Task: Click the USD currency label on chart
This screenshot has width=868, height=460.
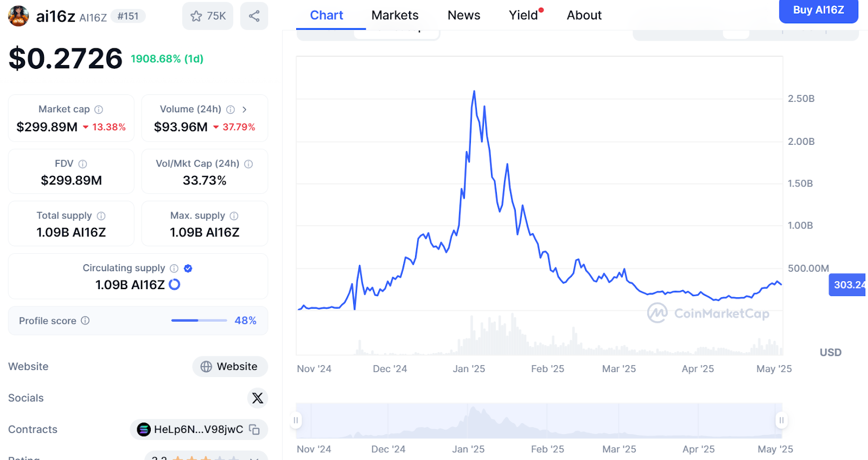Action: [831, 353]
